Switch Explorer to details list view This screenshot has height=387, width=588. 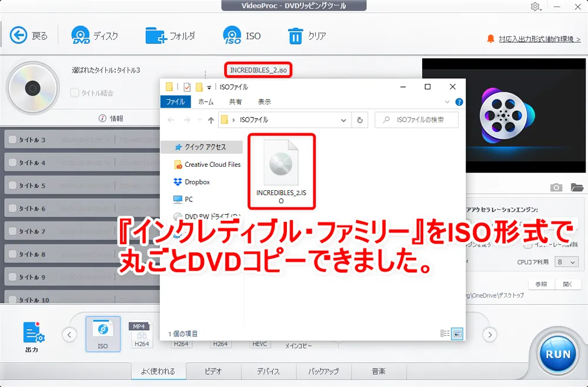tap(445, 334)
